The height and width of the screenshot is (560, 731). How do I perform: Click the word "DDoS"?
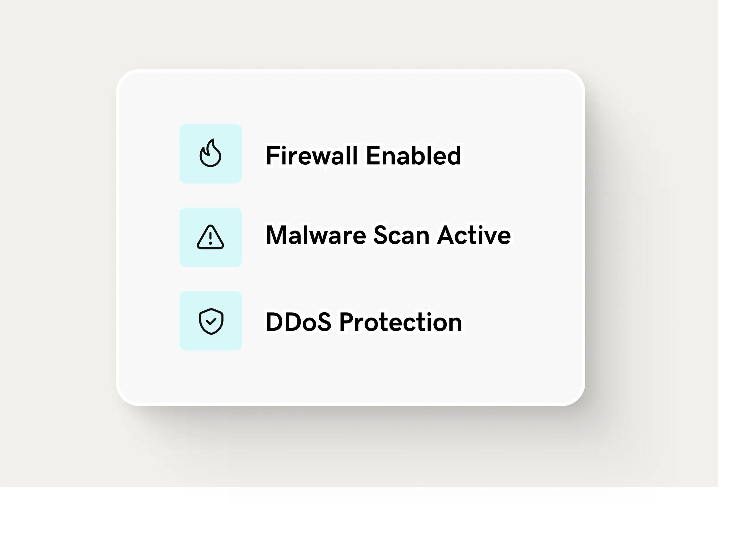298,322
